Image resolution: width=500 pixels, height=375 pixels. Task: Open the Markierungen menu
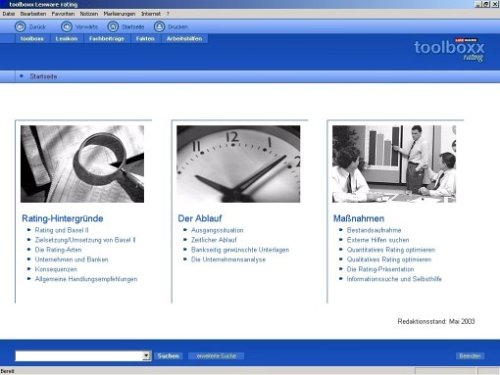point(119,14)
